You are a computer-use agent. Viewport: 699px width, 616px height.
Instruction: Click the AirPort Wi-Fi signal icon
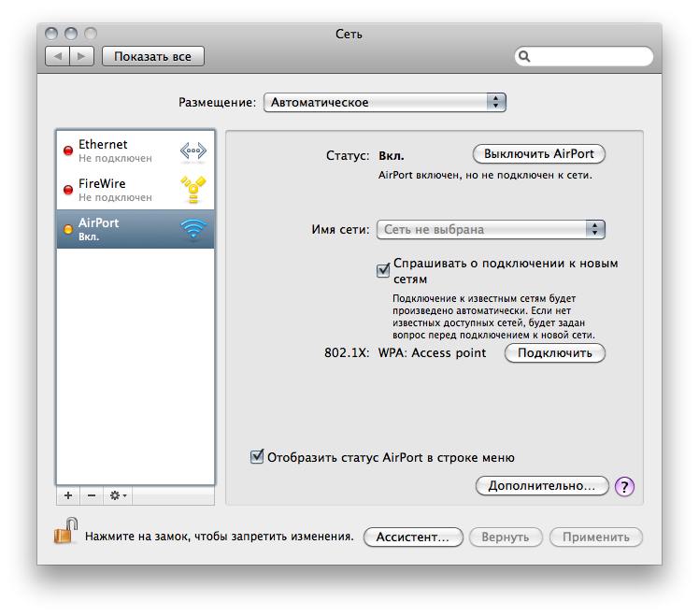tap(193, 229)
